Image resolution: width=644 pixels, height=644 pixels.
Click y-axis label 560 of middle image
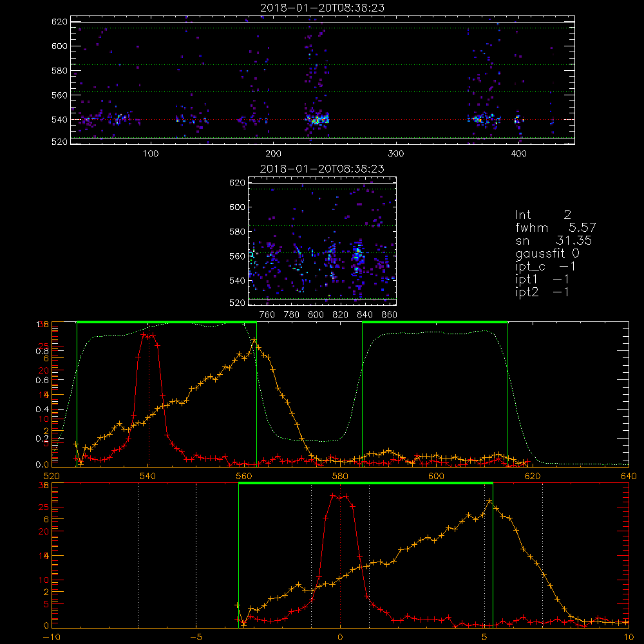[x=237, y=256]
